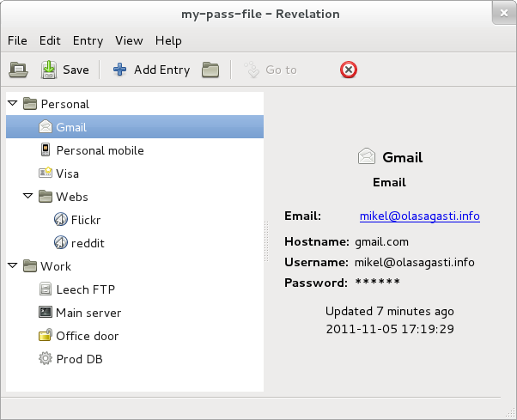The height and width of the screenshot is (420, 517).
Task: Select the Gmail entry name
Action: pos(71,127)
